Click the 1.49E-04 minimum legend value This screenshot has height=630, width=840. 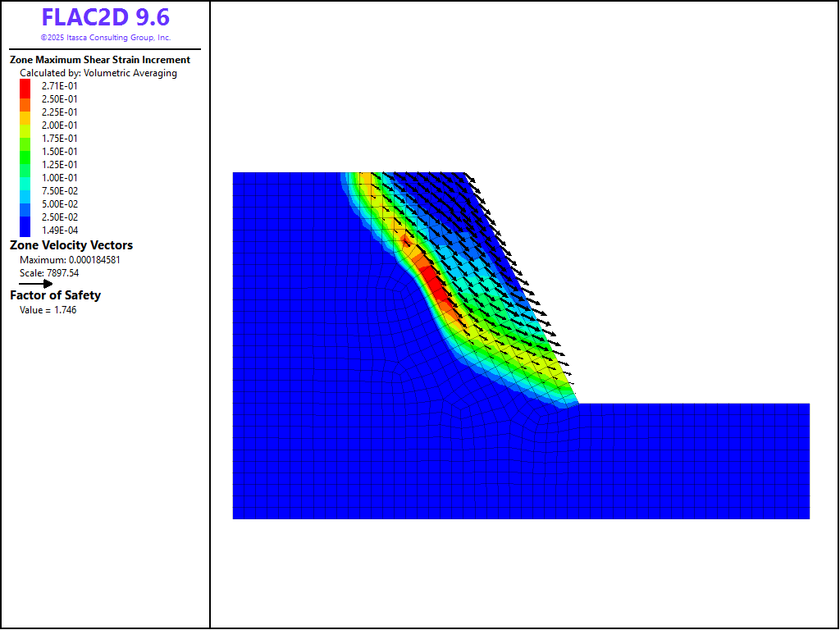[60, 231]
